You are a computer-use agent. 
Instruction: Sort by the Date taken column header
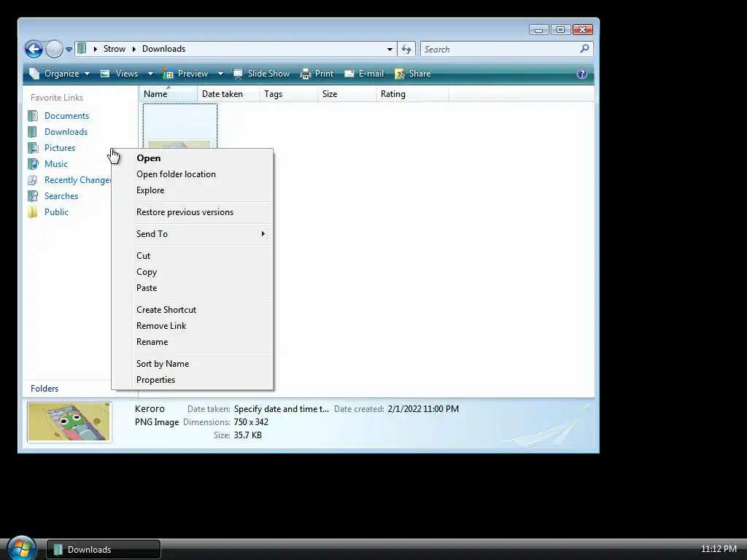coord(228,94)
